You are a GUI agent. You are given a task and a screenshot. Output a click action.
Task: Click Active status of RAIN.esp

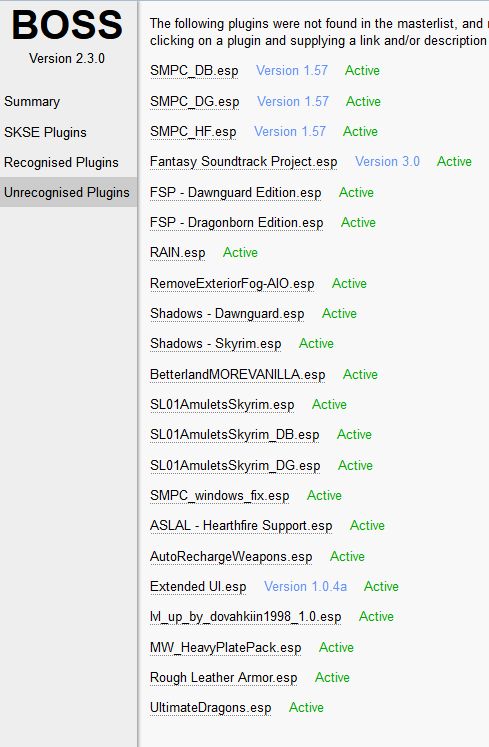coord(240,252)
